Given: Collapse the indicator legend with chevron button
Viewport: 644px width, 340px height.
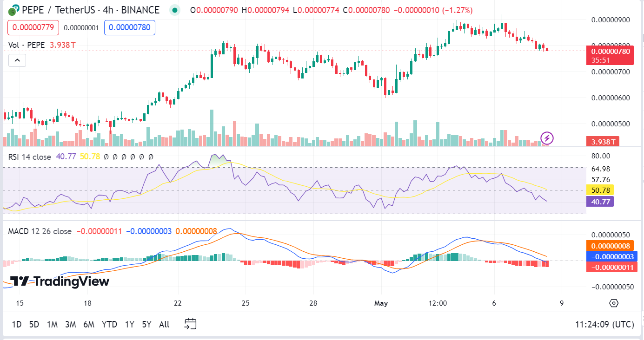Looking at the screenshot, I should 17,60.
